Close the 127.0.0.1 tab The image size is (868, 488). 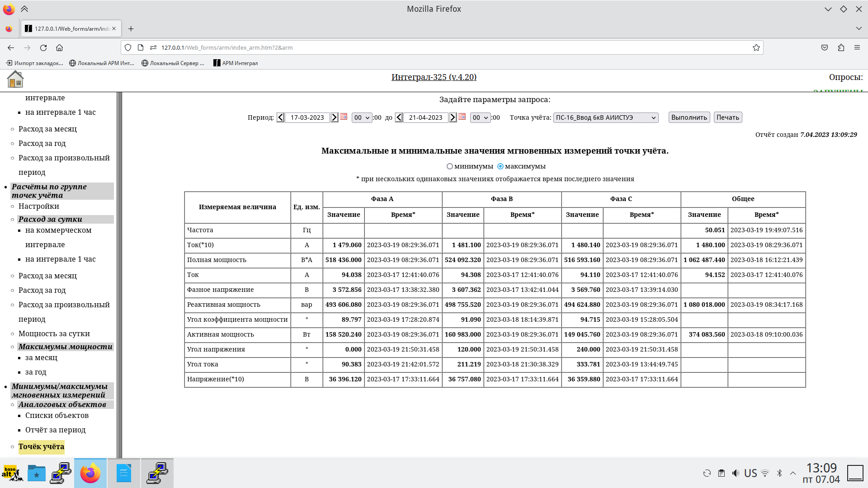[x=114, y=28]
